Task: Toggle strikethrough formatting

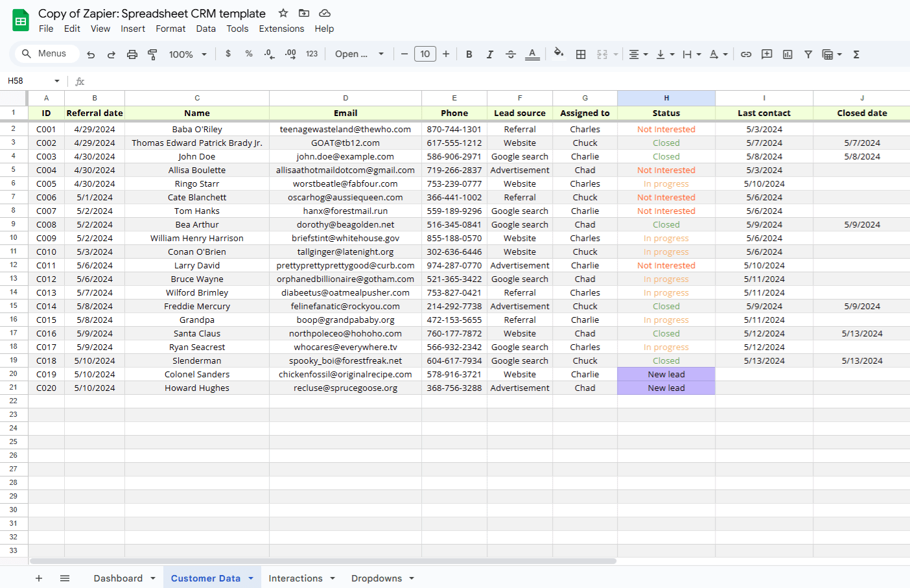Action: pyautogui.click(x=511, y=54)
